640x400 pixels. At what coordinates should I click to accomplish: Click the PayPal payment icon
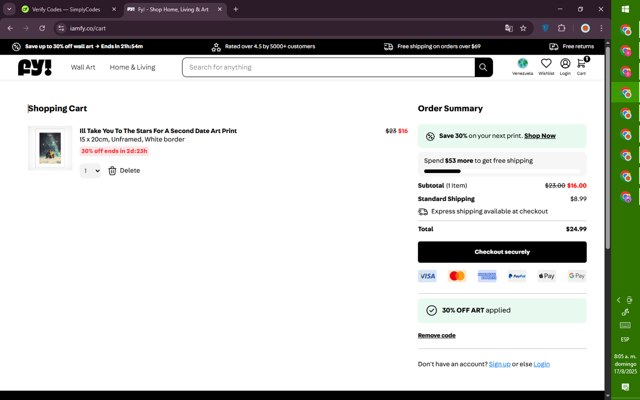tap(517, 276)
